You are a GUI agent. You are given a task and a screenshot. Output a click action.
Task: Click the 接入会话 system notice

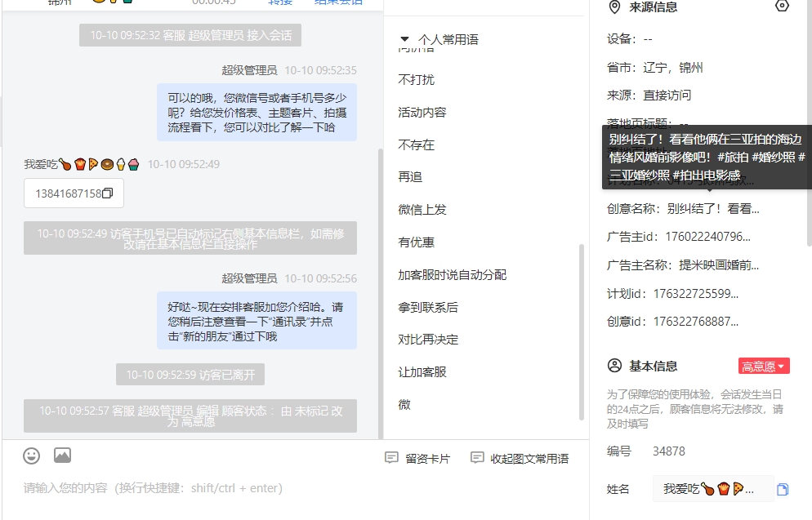190,35
